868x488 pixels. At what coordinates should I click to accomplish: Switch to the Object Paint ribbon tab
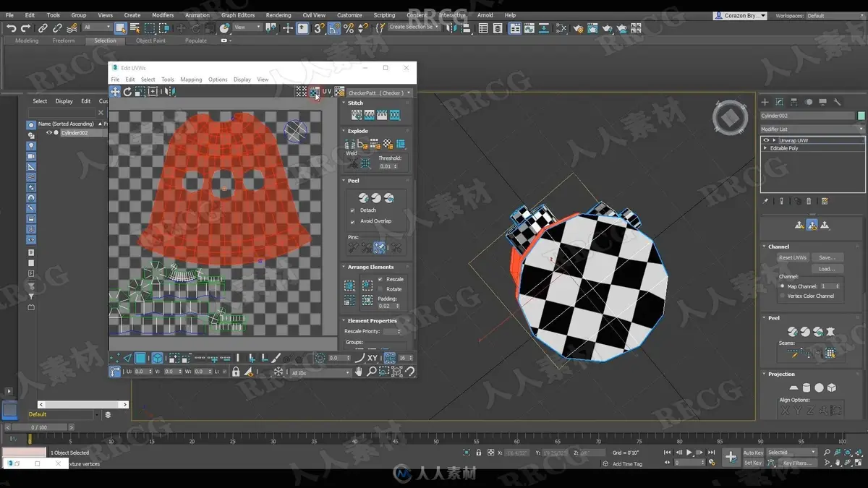(x=150, y=40)
